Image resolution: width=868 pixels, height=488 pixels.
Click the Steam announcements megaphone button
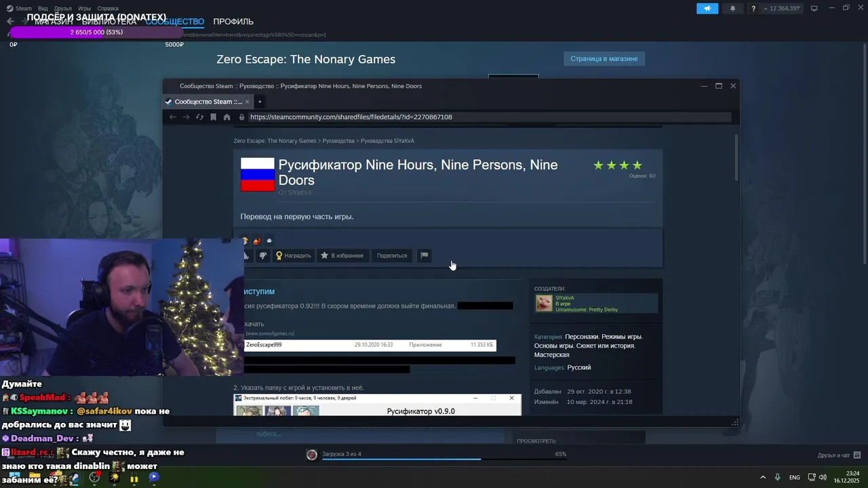click(707, 8)
